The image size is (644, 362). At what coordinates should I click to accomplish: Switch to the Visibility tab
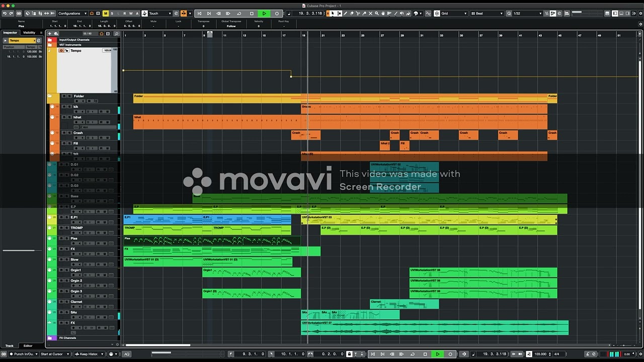29,33
